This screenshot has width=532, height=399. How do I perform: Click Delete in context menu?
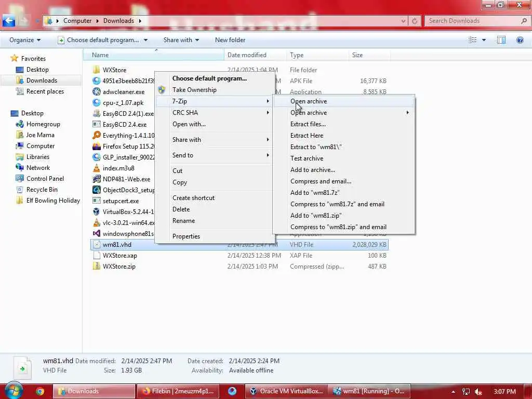tap(181, 209)
